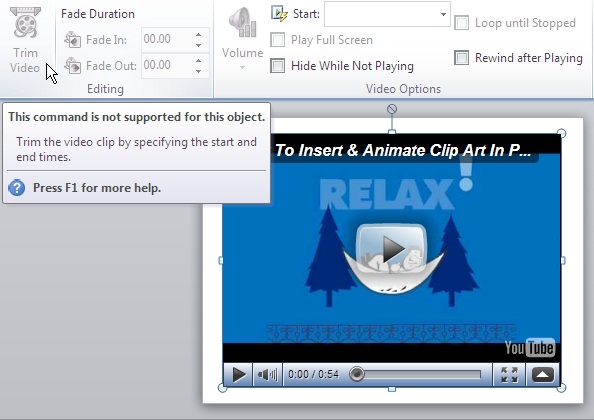
Task: Click the Fade In icon
Action: coord(72,39)
